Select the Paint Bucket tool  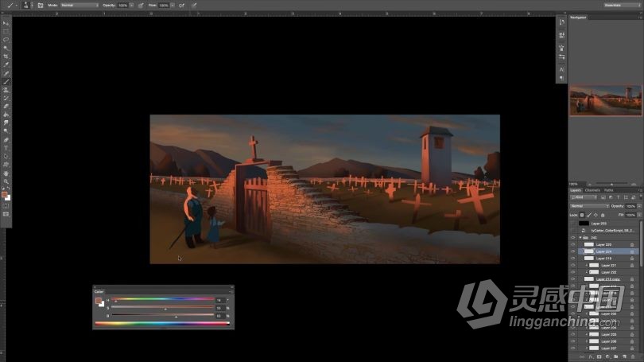coord(6,115)
